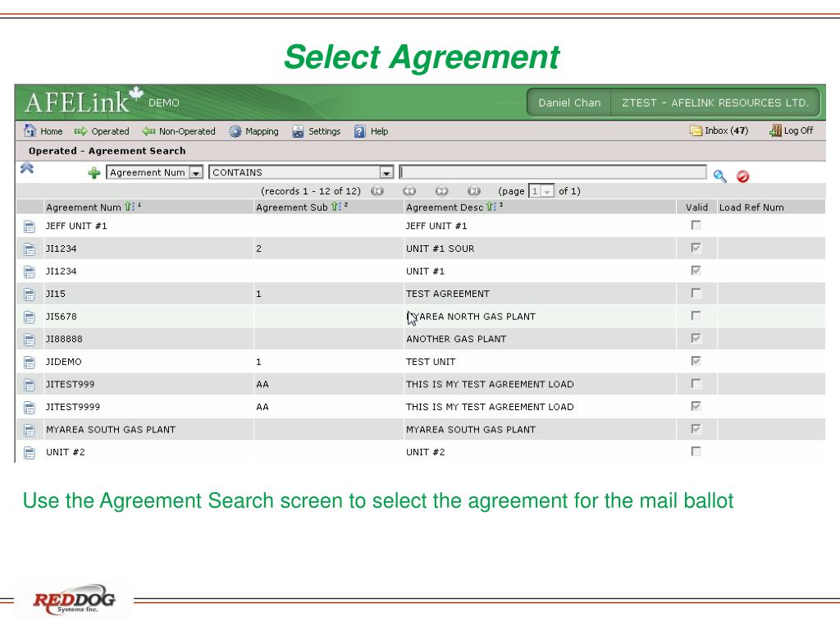Open document icon for JEFF UNIT #1
Screen dimensions: 840x630
pyautogui.click(x=30, y=226)
